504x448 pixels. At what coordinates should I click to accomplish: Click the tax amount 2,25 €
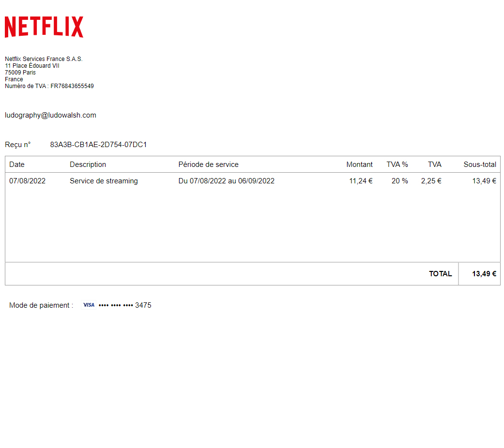point(431,181)
